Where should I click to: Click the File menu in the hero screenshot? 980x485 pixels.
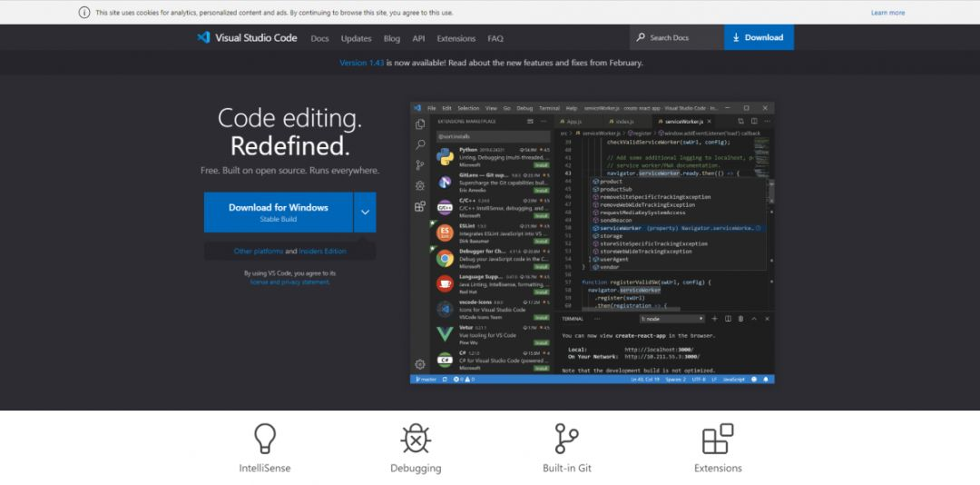point(431,108)
